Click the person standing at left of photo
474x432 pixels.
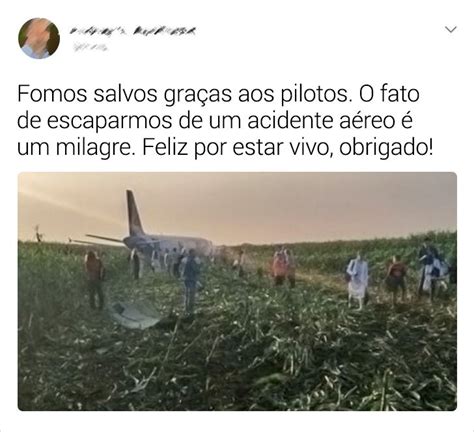pyautogui.click(x=95, y=279)
